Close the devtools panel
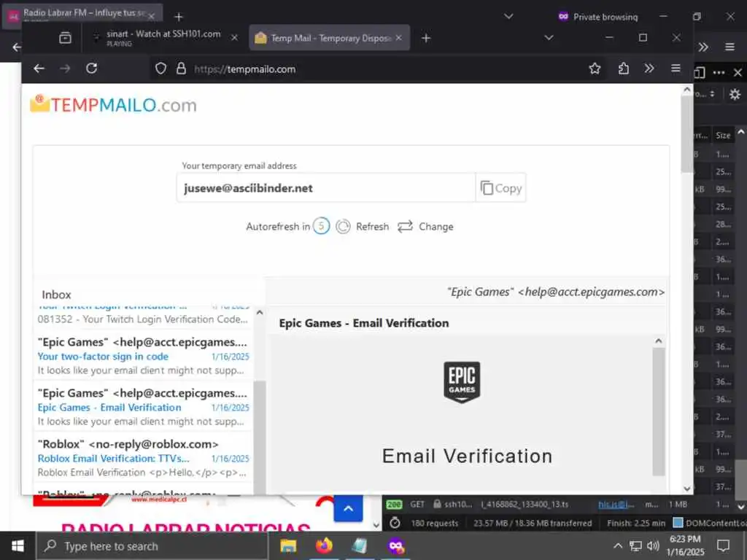Screen dimensions: 747x560 point(738,72)
